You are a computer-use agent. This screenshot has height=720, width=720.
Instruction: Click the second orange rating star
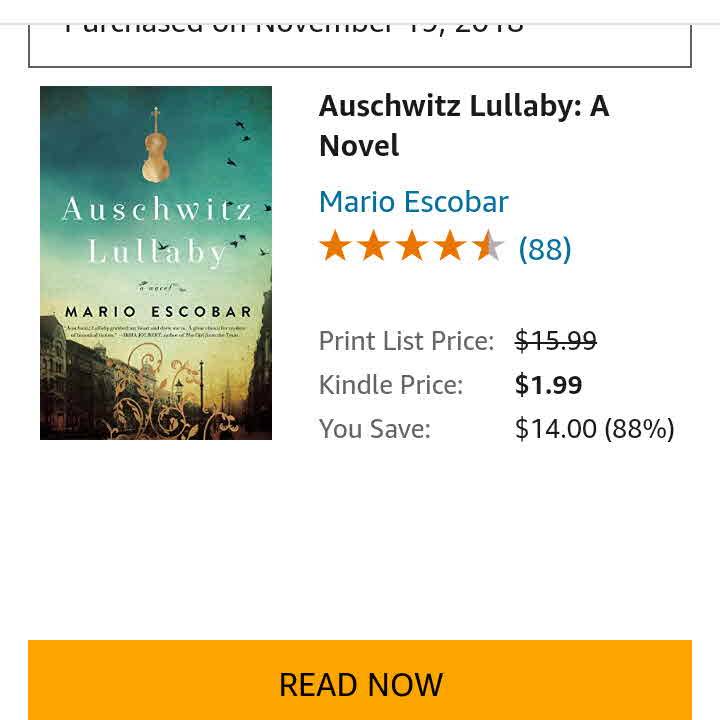click(x=373, y=246)
